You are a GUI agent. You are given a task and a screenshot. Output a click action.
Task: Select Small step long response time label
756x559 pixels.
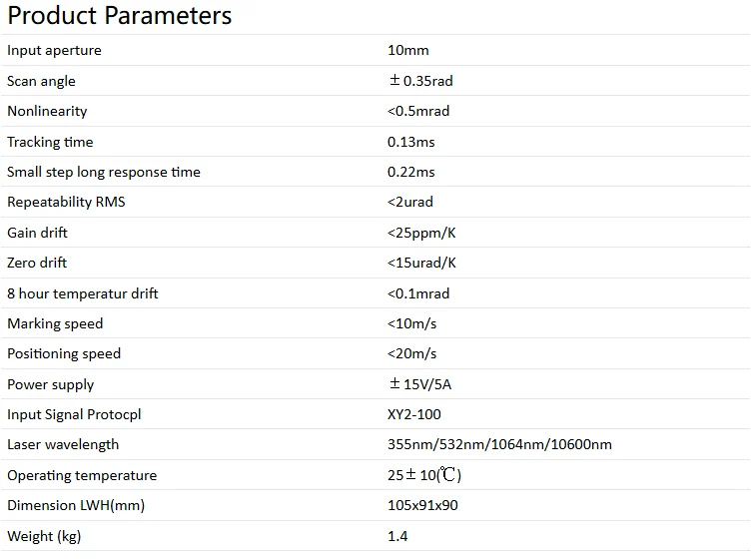click(x=104, y=172)
